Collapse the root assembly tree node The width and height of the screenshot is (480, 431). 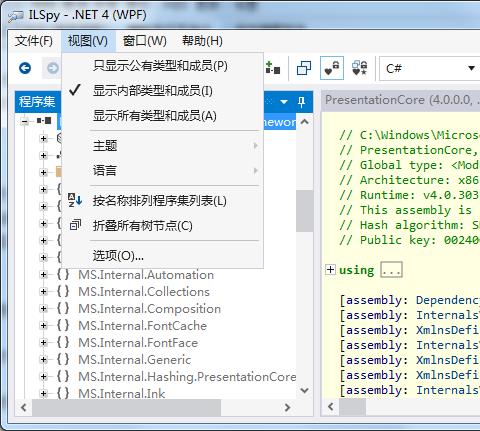pos(25,121)
